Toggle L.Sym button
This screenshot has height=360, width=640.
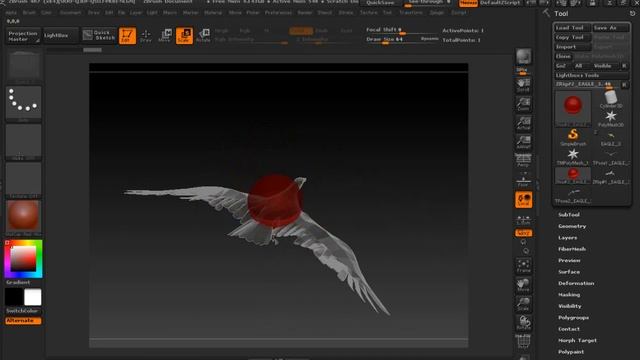[x=523, y=220]
